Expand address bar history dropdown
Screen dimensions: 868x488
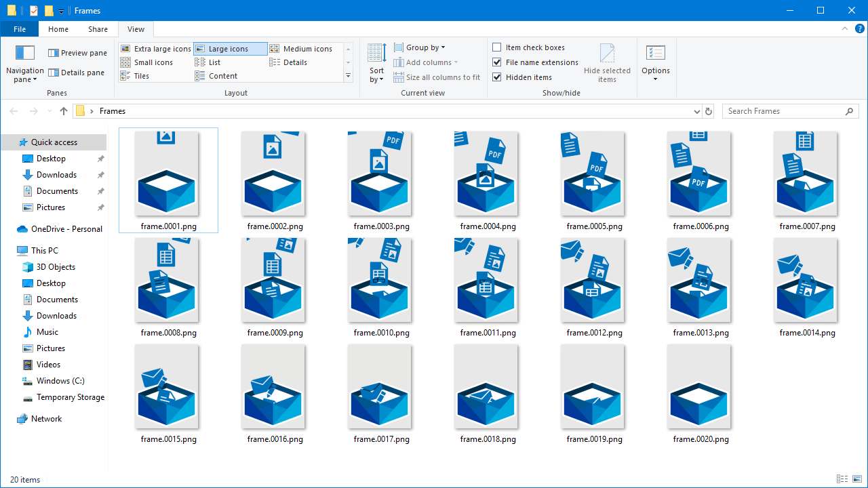(697, 111)
